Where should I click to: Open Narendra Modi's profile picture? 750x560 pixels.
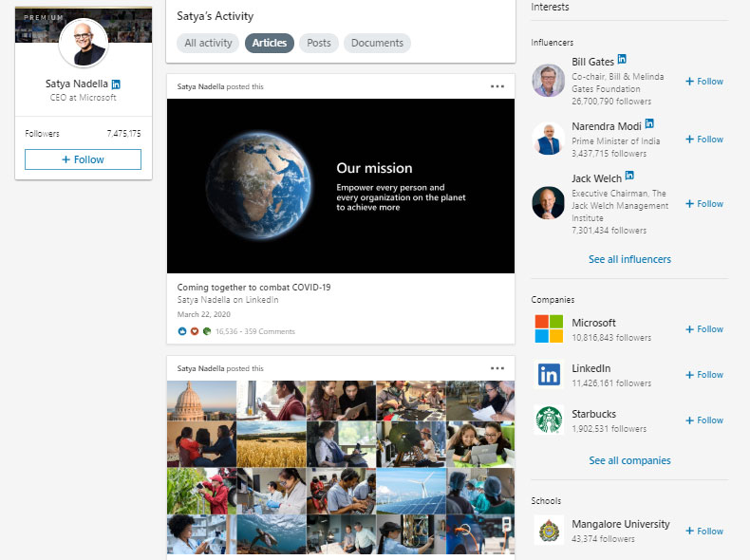548,139
